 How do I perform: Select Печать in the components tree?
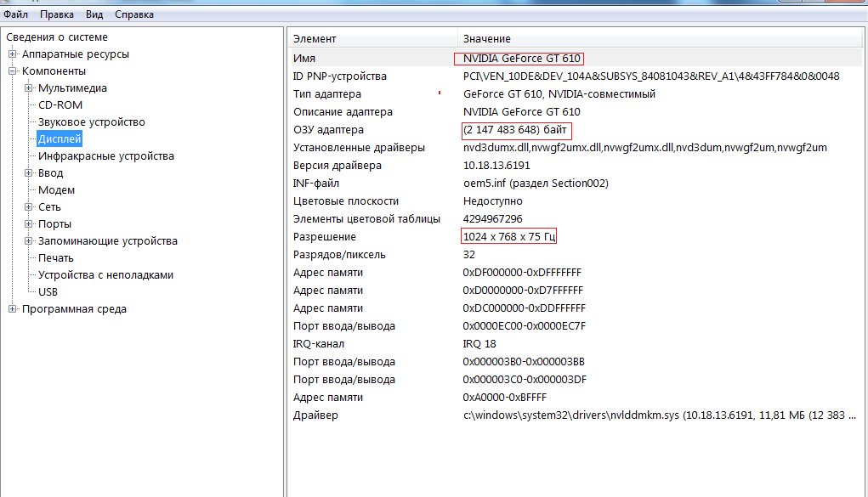(x=56, y=258)
